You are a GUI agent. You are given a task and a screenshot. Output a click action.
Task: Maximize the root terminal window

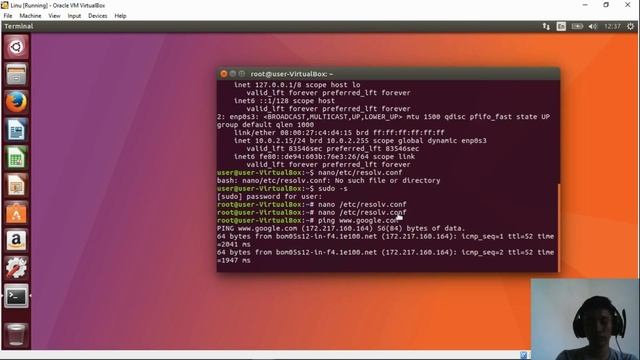coord(242,74)
